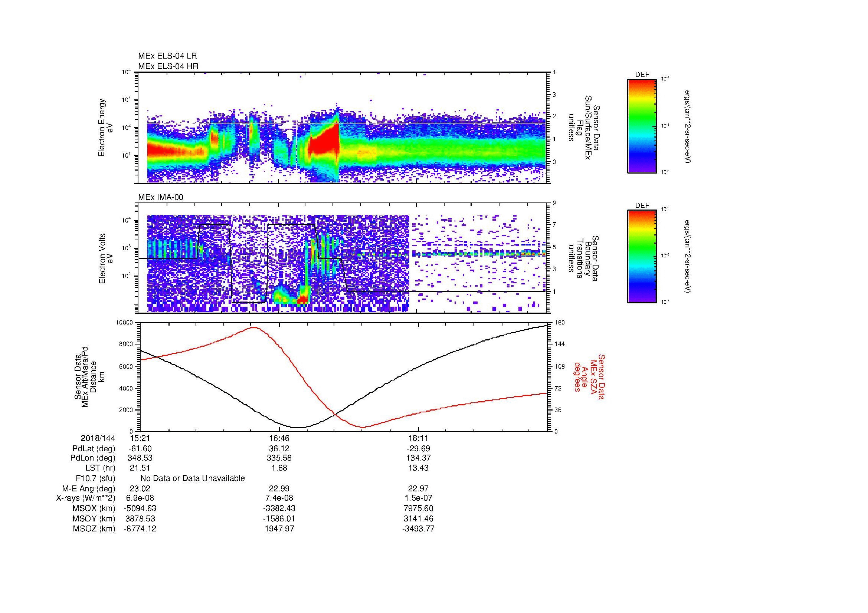Click the PdLon value '134.37'

(419, 458)
